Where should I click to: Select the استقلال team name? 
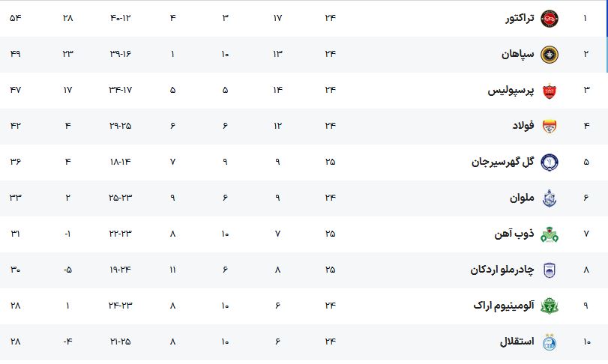click(517, 341)
